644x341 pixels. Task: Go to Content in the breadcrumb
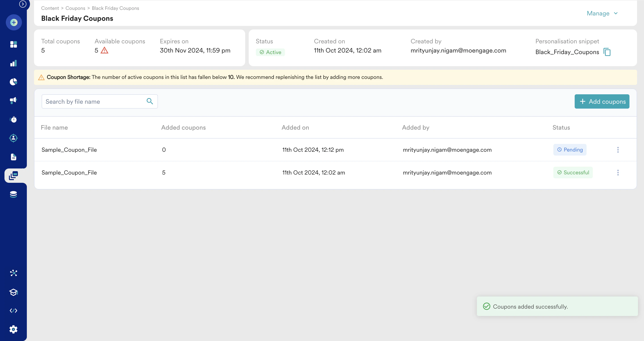(x=50, y=8)
